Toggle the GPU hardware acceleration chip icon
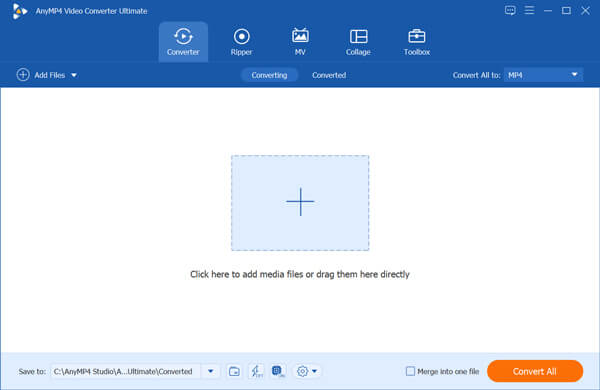600x390 pixels. pyautogui.click(x=278, y=371)
